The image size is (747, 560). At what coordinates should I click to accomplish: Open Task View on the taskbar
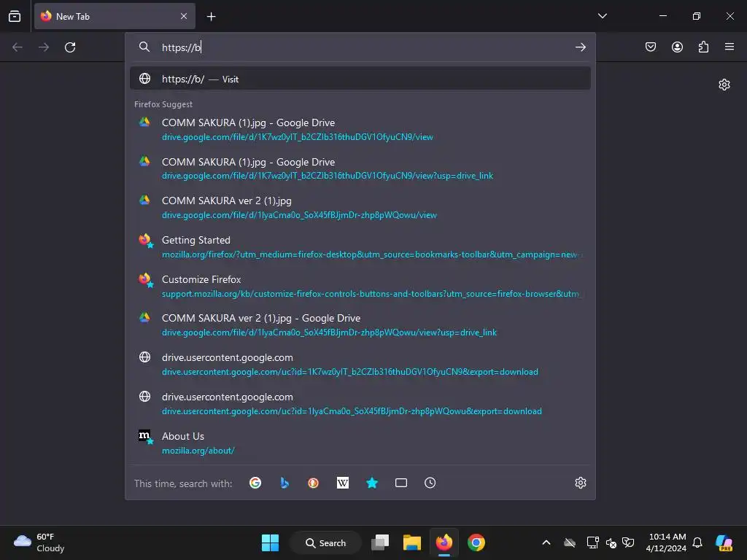coord(380,542)
